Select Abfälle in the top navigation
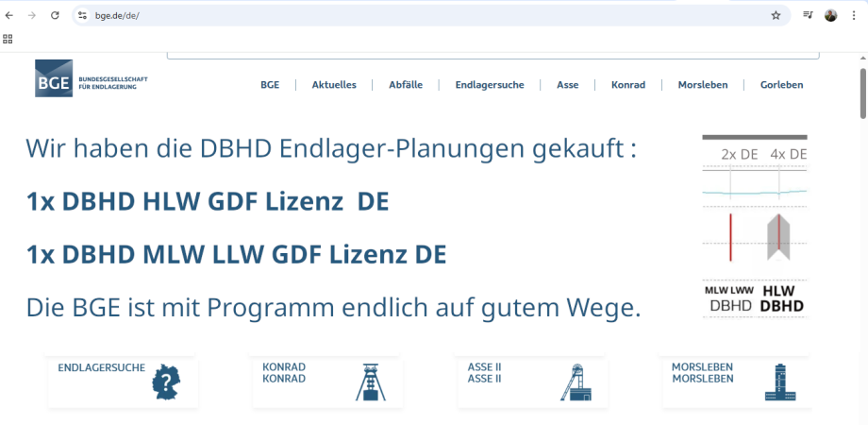 pyautogui.click(x=406, y=85)
